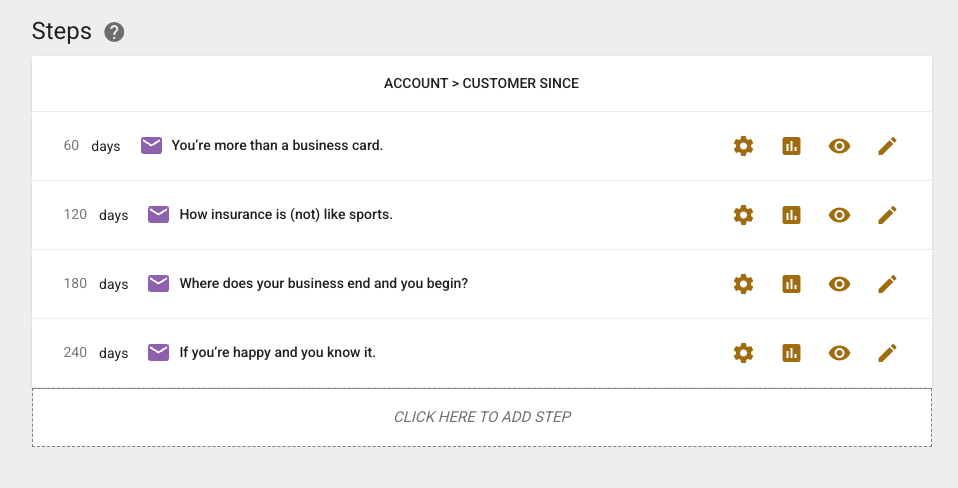958x488 pixels.
Task: Edit the 240 days step with pencil icon
Action: click(887, 353)
